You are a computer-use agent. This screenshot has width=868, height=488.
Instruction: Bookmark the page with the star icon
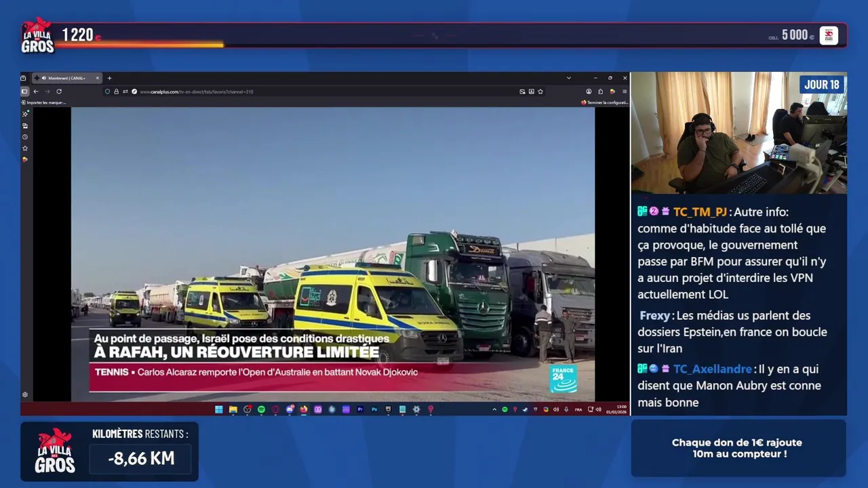(x=540, y=91)
